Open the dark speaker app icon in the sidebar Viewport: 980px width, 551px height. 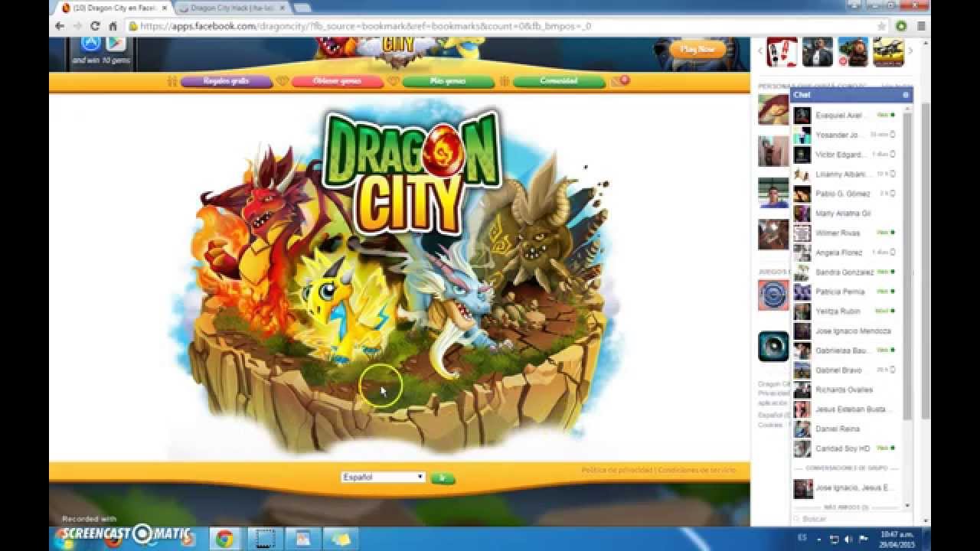pyautogui.click(x=773, y=347)
